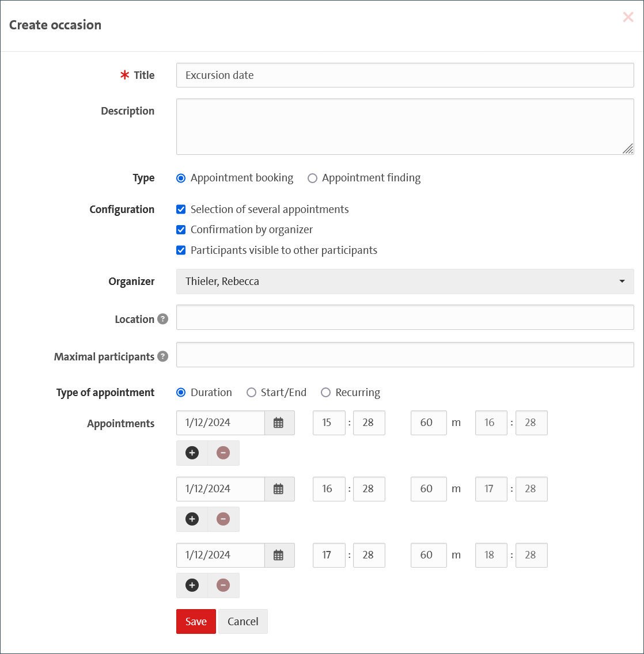
Task: Disable Participants visible to other participants
Action: tap(181, 250)
